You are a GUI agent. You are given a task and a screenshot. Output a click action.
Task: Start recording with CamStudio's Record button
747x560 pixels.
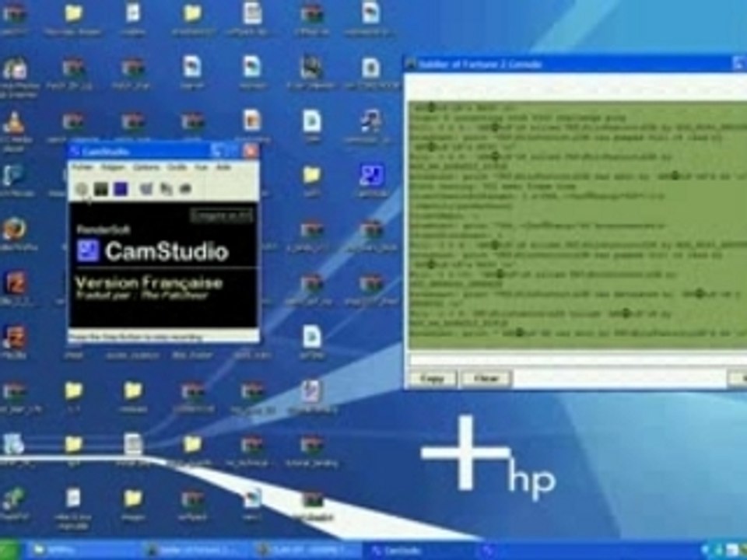(82, 189)
